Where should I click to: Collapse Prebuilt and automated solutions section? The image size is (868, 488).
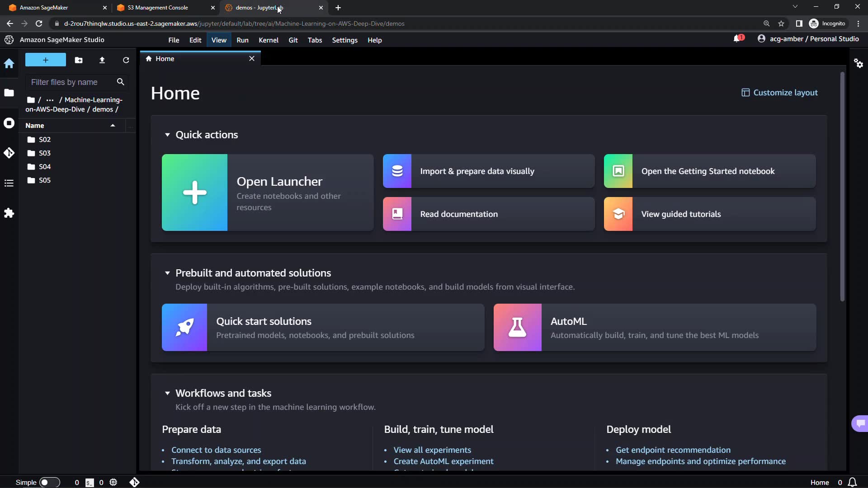tap(167, 273)
